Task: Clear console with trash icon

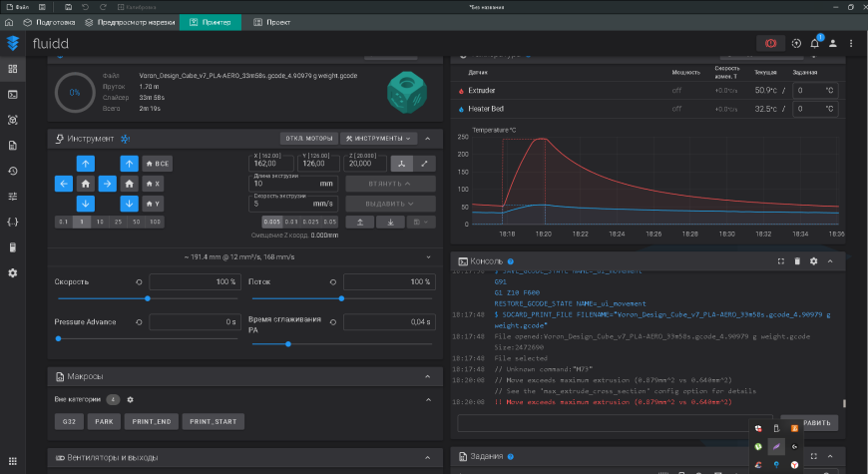Action: (x=797, y=261)
